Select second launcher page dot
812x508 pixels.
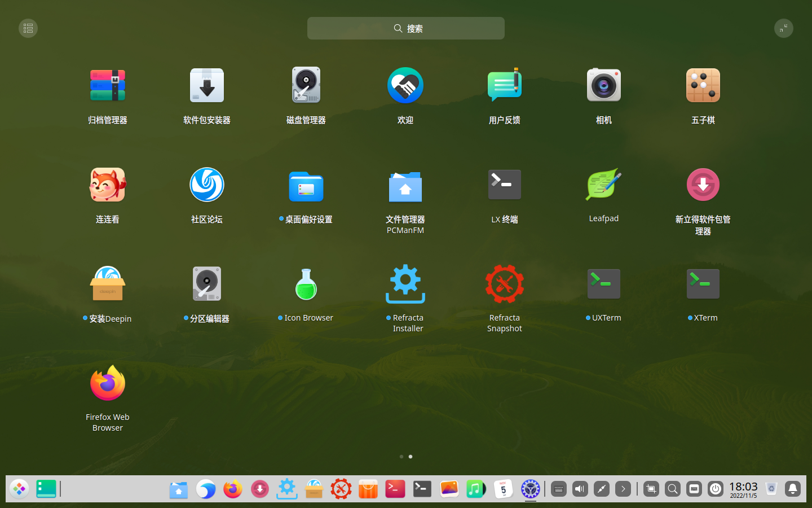click(411, 457)
